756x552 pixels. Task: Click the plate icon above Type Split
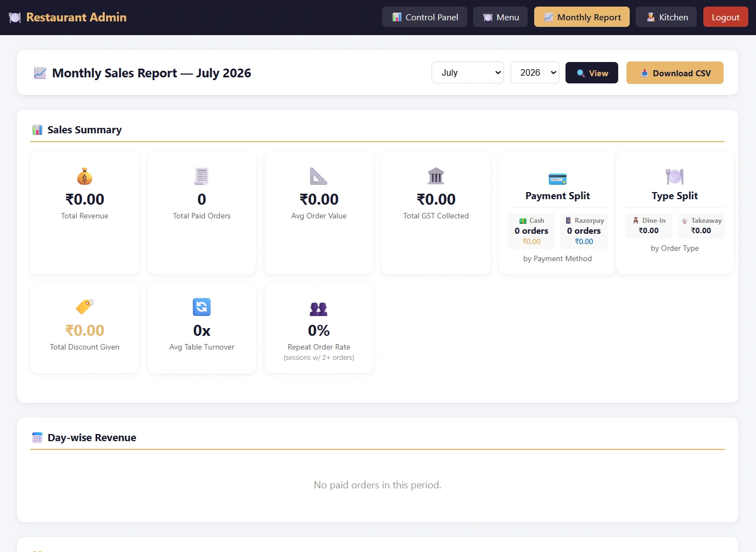point(675,177)
